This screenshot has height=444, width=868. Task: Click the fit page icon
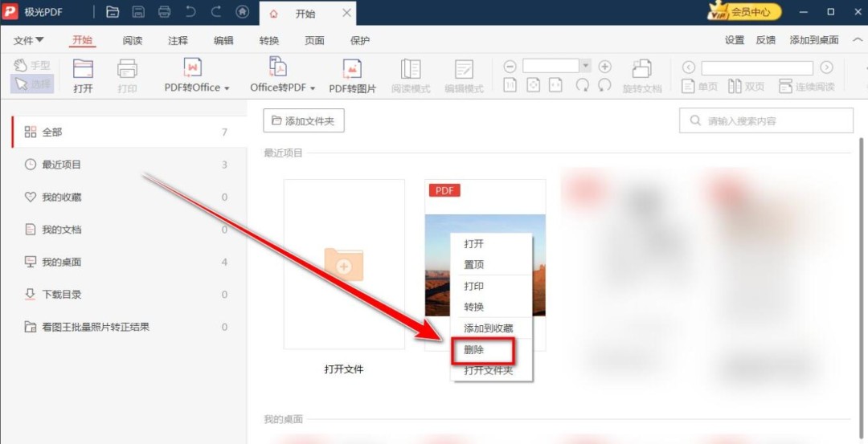533,85
